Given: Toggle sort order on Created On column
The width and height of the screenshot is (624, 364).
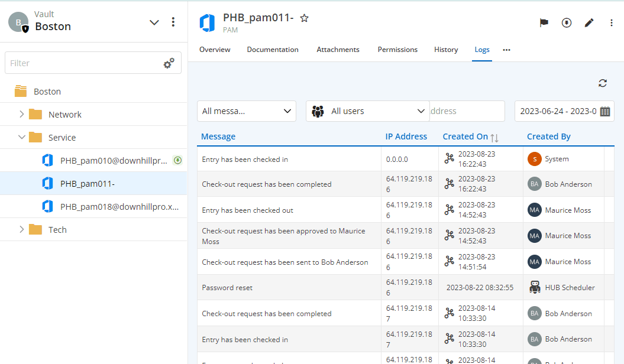Looking at the screenshot, I should click(494, 137).
